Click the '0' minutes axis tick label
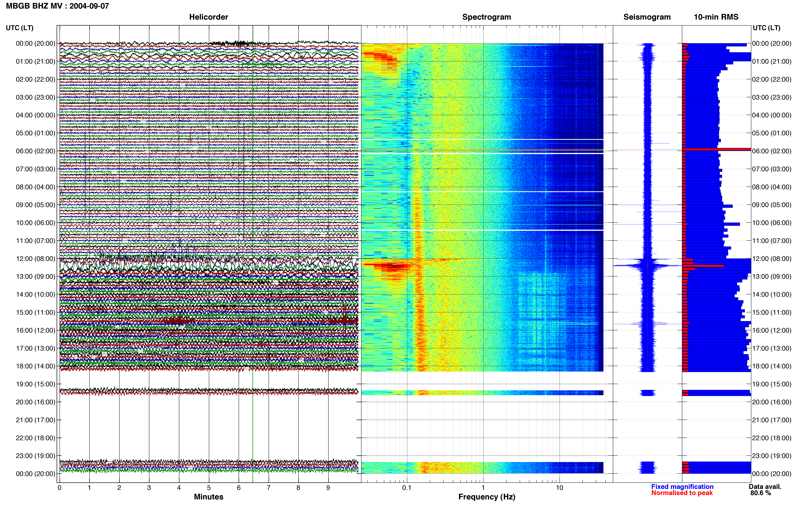This screenshot has height=508, width=812. [x=59, y=487]
